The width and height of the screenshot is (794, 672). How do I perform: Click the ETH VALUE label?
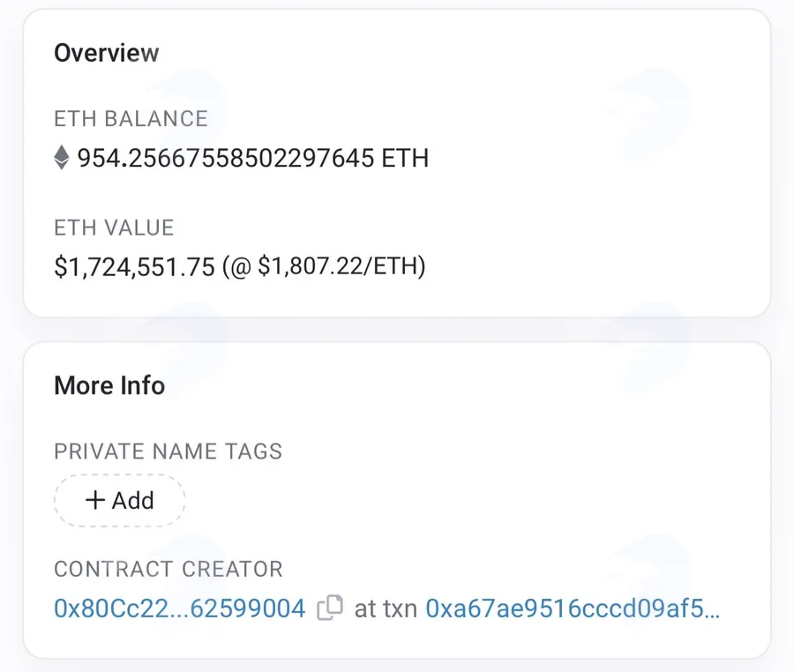pyautogui.click(x=114, y=228)
